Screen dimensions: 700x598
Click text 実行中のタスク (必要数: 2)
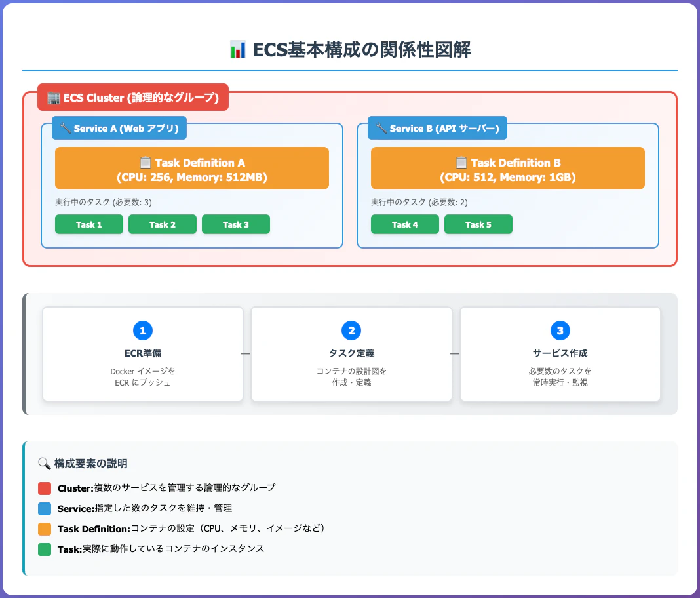[419, 203]
